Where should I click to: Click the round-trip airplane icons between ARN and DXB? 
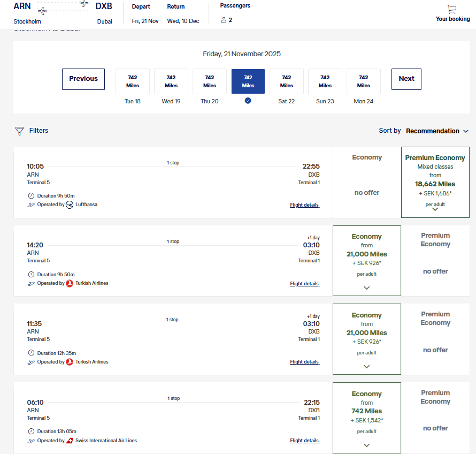point(63,7)
